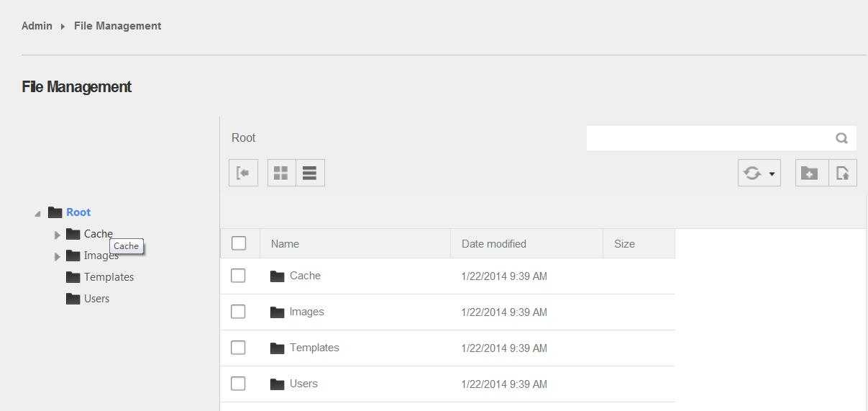Select Templates folder in the tree
Screen dimensions: 868x411
pos(109,277)
